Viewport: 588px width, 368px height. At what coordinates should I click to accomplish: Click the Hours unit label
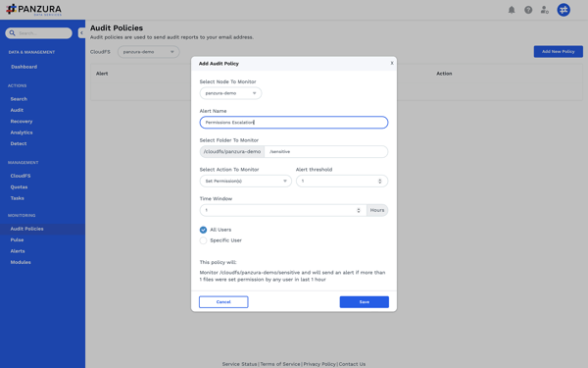[377, 210]
